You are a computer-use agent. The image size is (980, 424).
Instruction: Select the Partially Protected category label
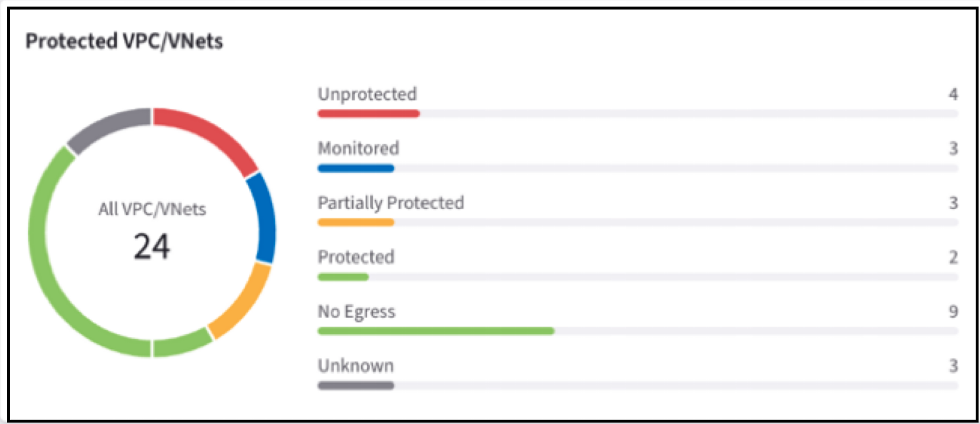pos(391,203)
